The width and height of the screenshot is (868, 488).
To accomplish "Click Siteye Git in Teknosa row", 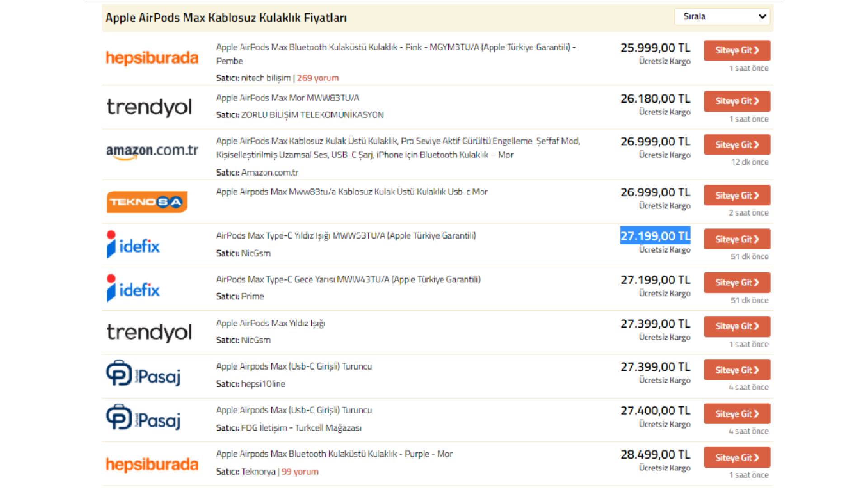I will pos(737,196).
